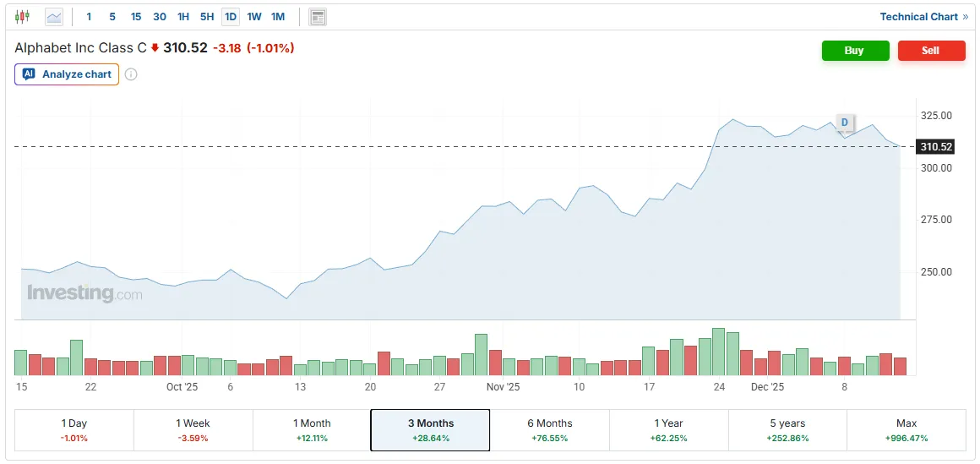The width and height of the screenshot is (980, 464).
Task: Choose the 30 minute interval
Action: coord(160,16)
